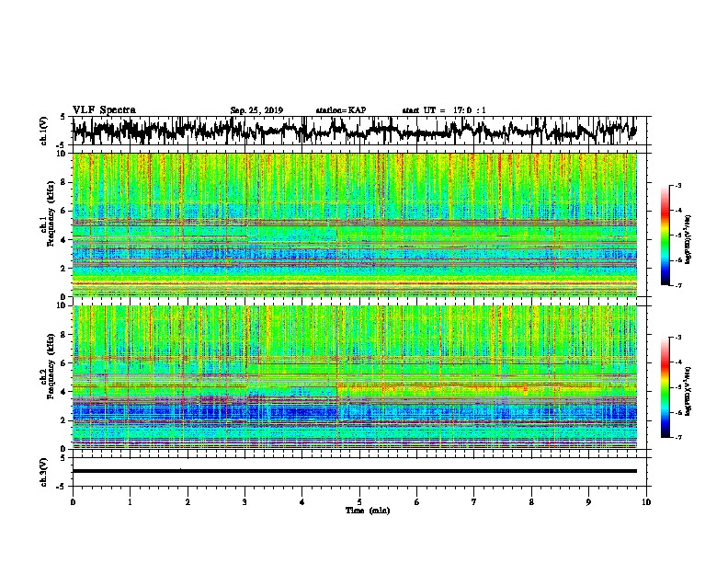Click the "station=KAP" label
Screen dimensions: 728x563
point(341,110)
